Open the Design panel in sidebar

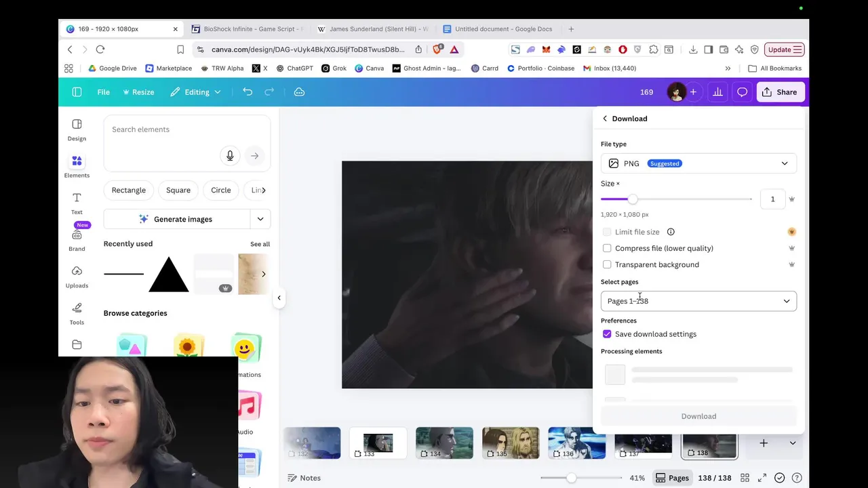tap(77, 130)
